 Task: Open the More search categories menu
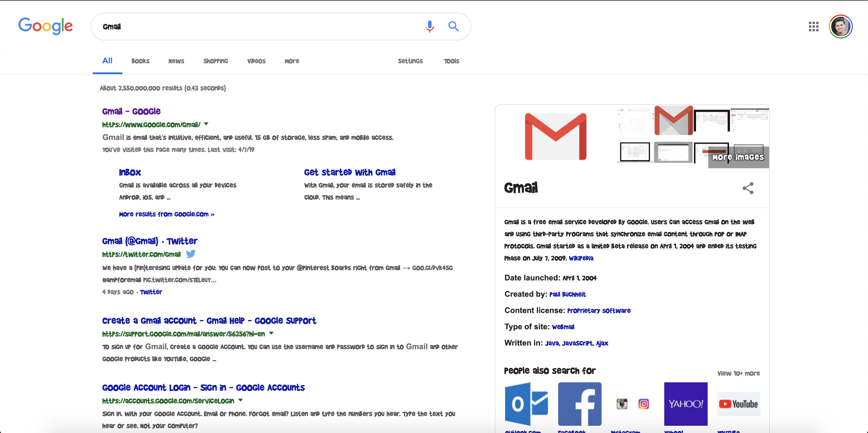(x=292, y=61)
